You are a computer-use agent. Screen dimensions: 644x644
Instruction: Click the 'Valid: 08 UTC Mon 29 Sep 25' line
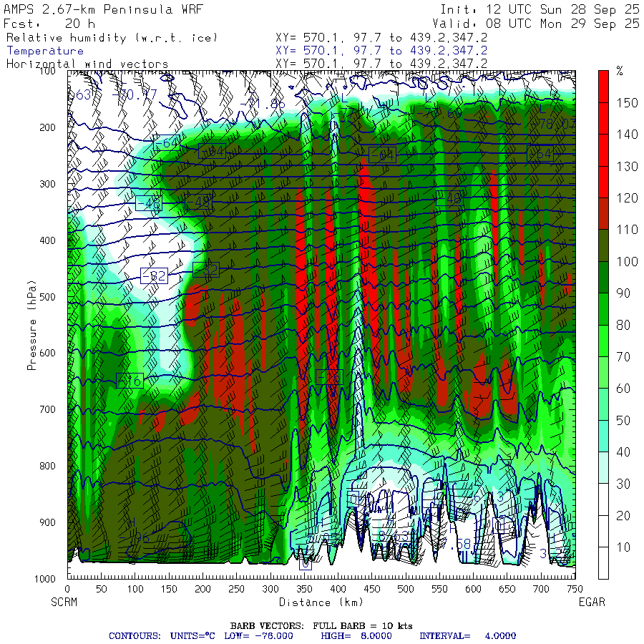(536, 24)
